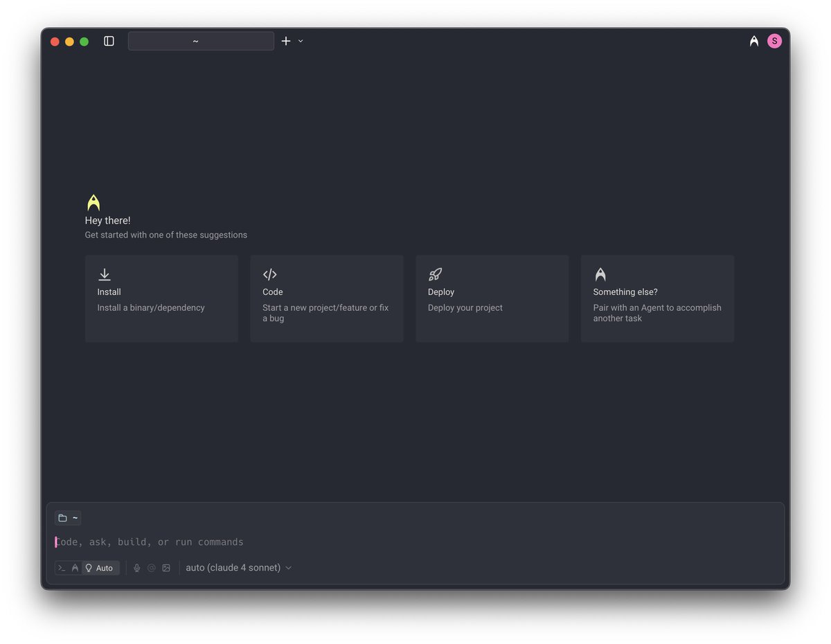Open the working directory folder icon
Screen dimensions: 831x644
(62, 517)
